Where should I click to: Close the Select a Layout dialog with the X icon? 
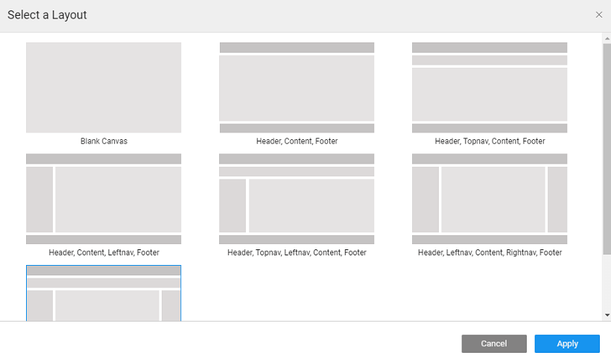(x=599, y=15)
